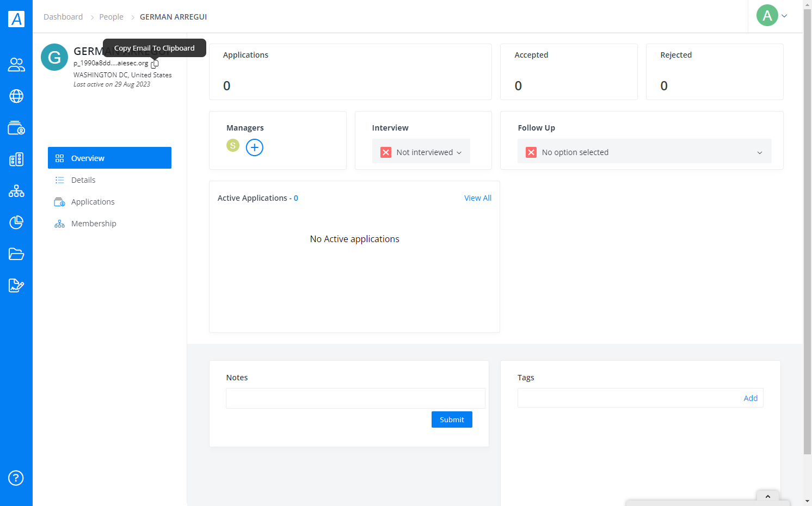
Task: Open the document edit icon in sidebar
Action: pyautogui.click(x=16, y=286)
